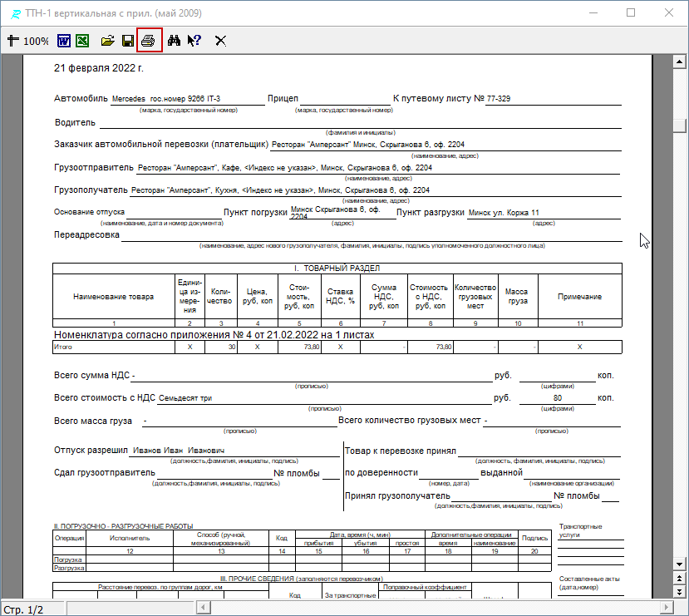Export the report to Word

tap(64, 40)
